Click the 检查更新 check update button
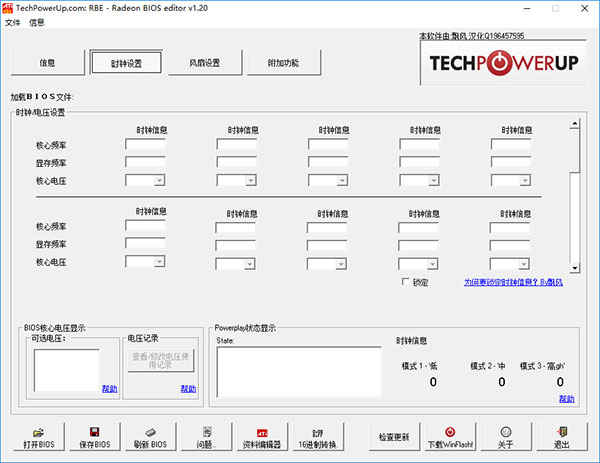The height and width of the screenshot is (463, 600). [394, 437]
